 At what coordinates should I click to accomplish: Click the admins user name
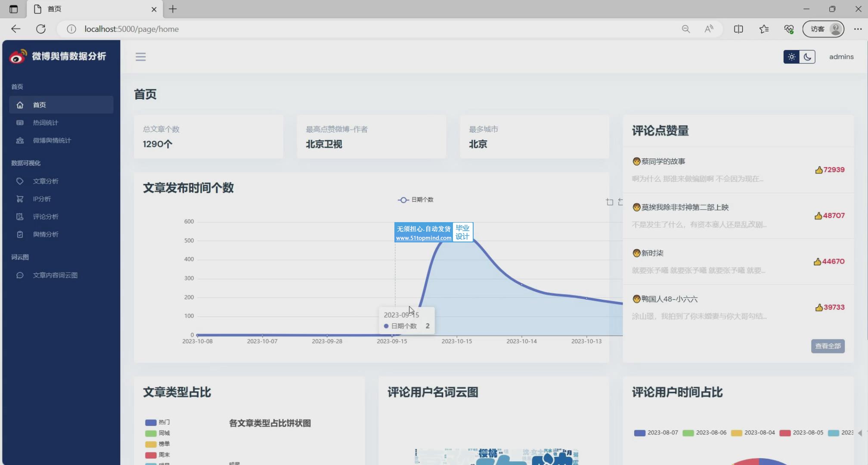pyautogui.click(x=841, y=57)
